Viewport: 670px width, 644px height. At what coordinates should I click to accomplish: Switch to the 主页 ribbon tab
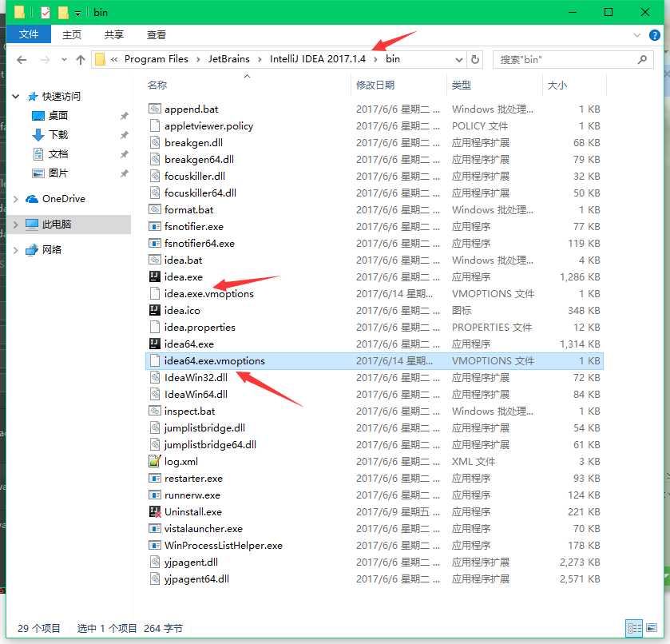[x=71, y=34]
